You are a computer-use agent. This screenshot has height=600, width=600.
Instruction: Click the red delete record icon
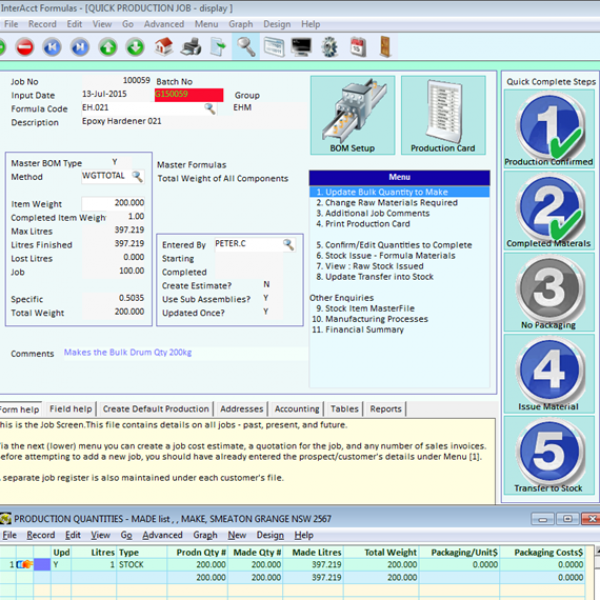pyautogui.click(x=25, y=47)
